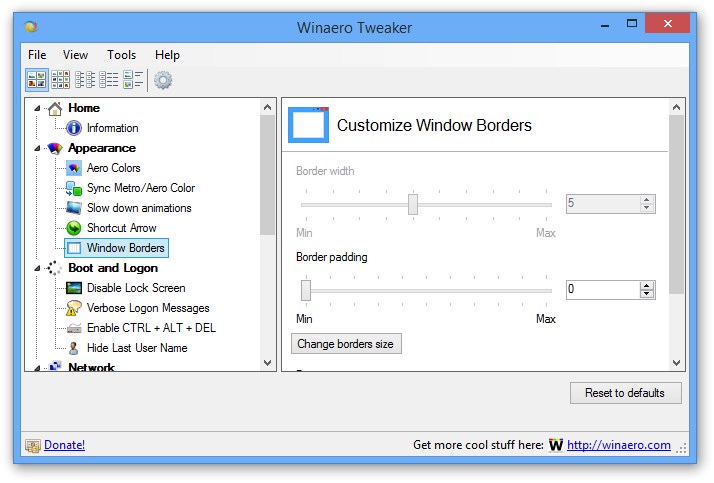Screen dimensions: 714x483
Task: Click the Aero Colors icon
Action: point(74,168)
